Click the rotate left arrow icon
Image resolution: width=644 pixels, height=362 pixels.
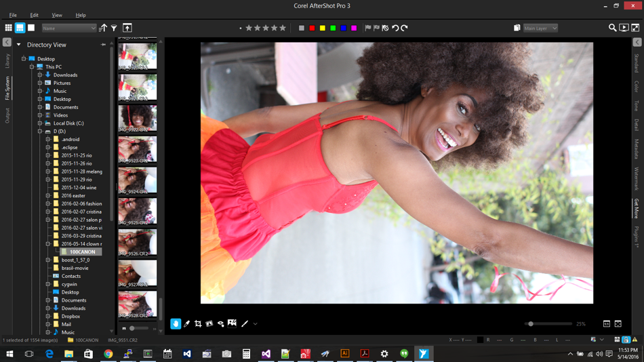point(395,28)
